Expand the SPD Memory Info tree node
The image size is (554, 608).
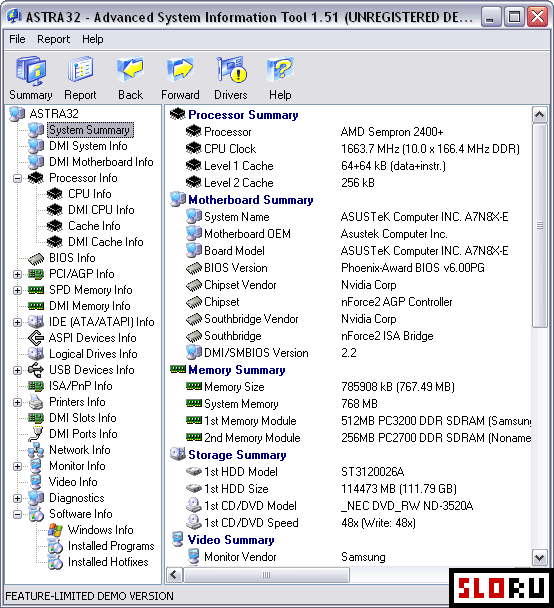tap(17, 290)
